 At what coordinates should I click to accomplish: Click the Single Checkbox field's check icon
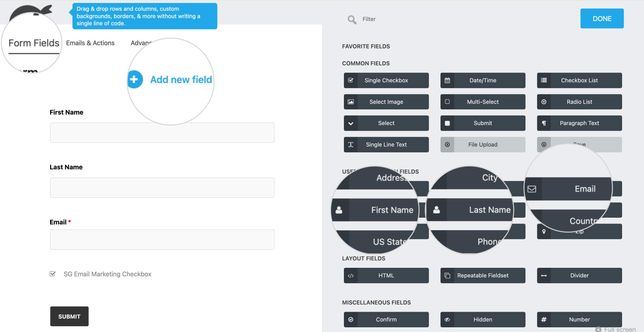tap(351, 80)
